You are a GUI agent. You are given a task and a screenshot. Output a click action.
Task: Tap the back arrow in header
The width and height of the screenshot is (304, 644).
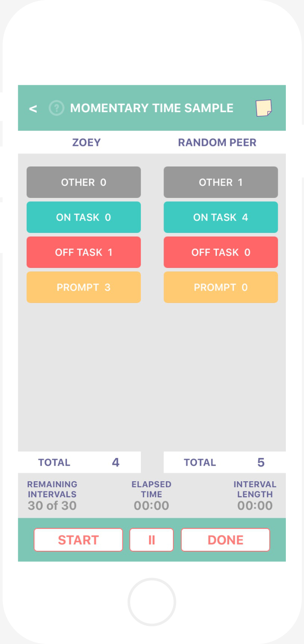coord(33,108)
